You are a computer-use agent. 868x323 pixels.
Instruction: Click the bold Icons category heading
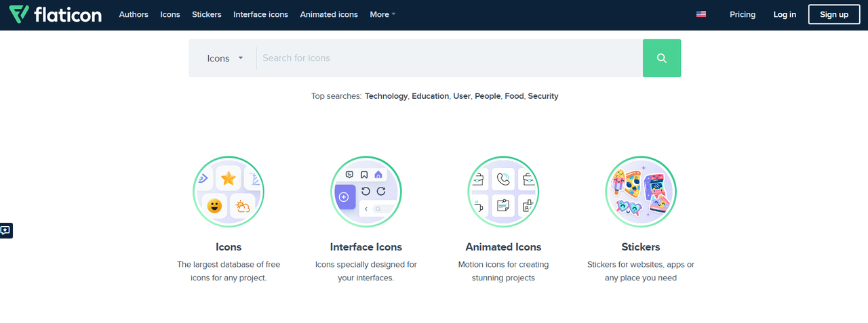[x=229, y=247]
